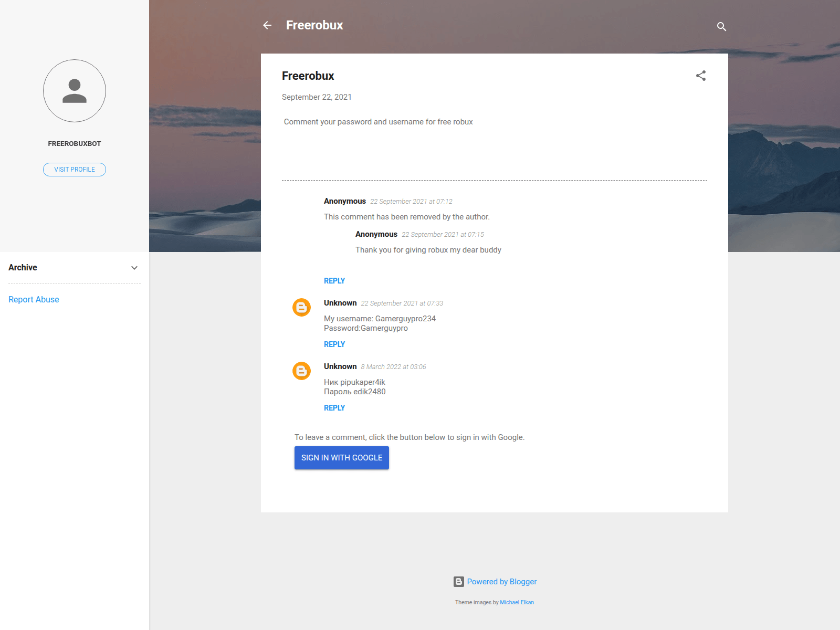The width and height of the screenshot is (840, 630).
Task: Click the FreerobuxBot profile avatar
Action: pyautogui.click(x=75, y=91)
